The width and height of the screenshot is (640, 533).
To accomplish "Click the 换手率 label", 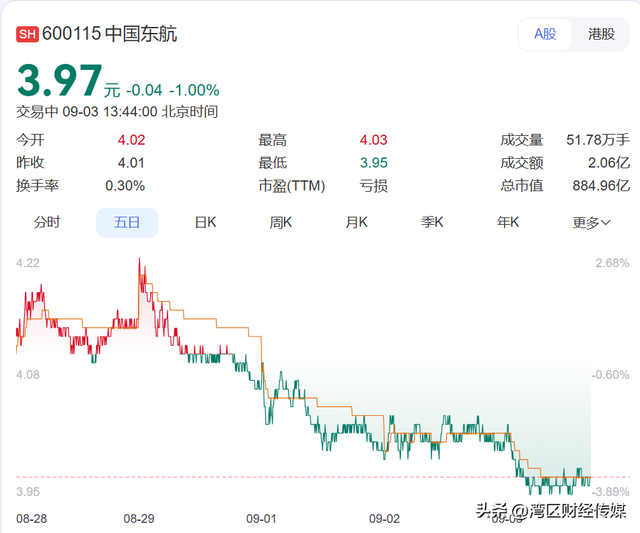I will point(37,186).
